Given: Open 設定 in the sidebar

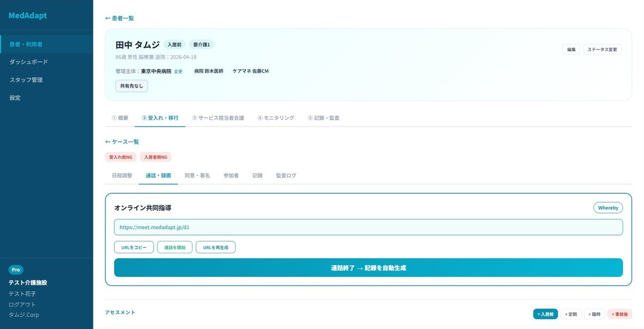Looking at the screenshot, I should 46,98.
